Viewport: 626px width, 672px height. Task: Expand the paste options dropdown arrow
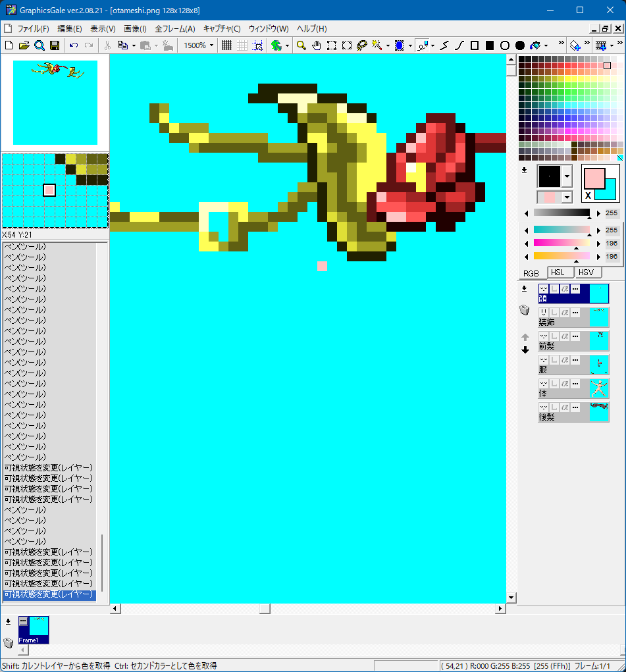pos(156,45)
